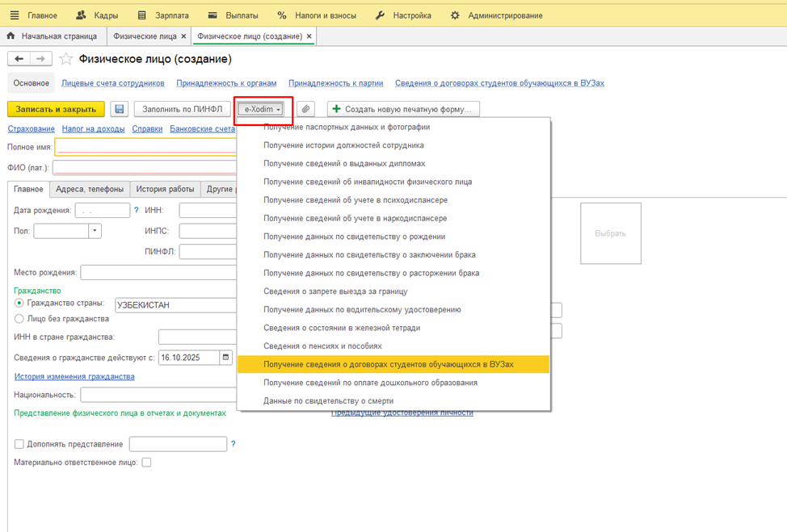Open the e-Xodim dropdown button
Viewport: 787px width, 532px height.
click(x=263, y=109)
